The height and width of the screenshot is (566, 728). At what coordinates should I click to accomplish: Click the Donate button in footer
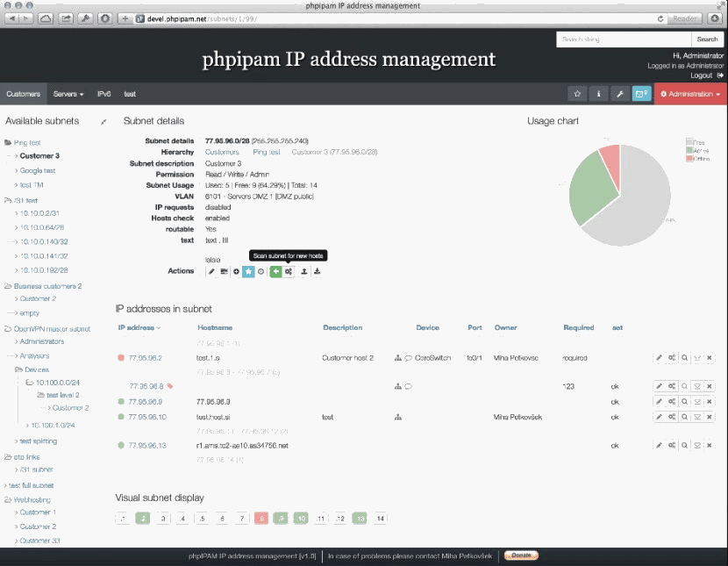click(521, 555)
